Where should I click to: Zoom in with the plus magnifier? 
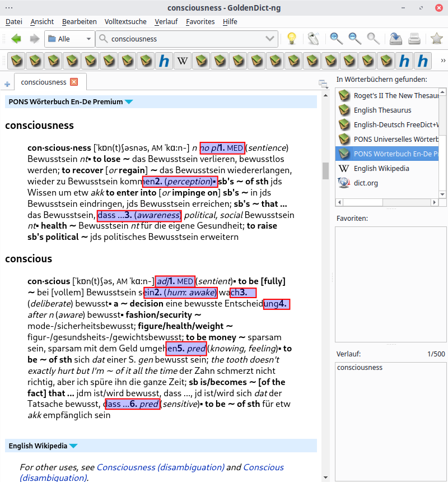pos(336,39)
